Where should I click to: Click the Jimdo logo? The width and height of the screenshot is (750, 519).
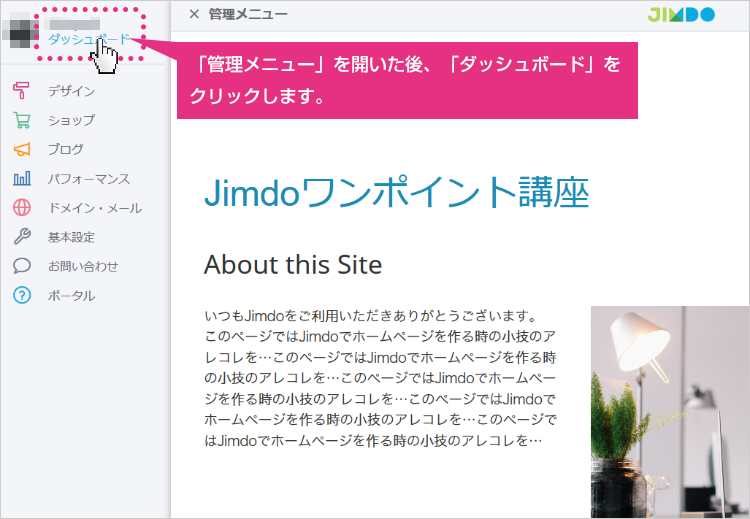[x=681, y=14]
